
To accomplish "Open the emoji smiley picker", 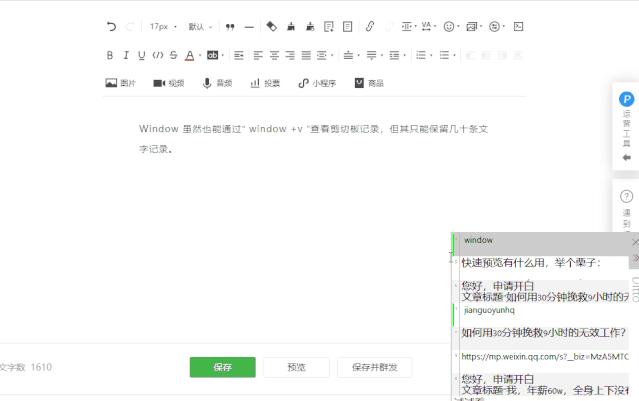I will 451,27.
